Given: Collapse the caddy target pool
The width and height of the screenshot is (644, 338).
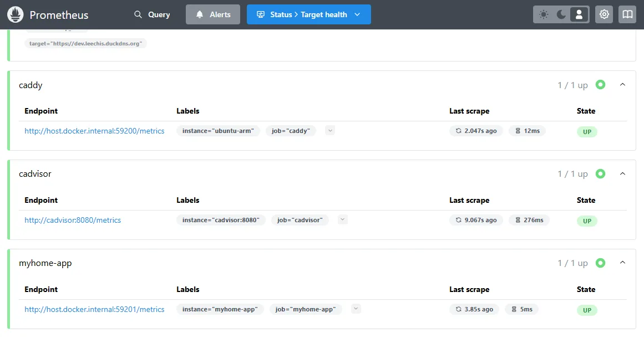Looking at the screenshot, I should click(622, 84).
